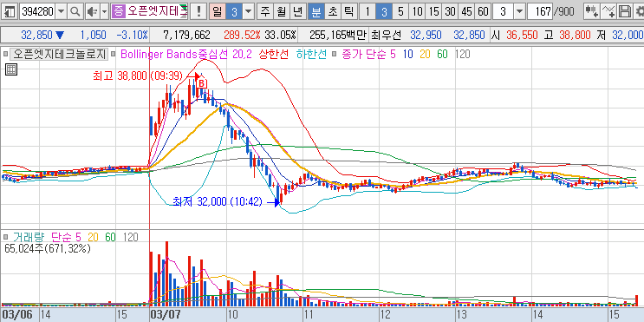Select the 초 second chart button
The height and width of the screenshot is (322, 644).
332,11
